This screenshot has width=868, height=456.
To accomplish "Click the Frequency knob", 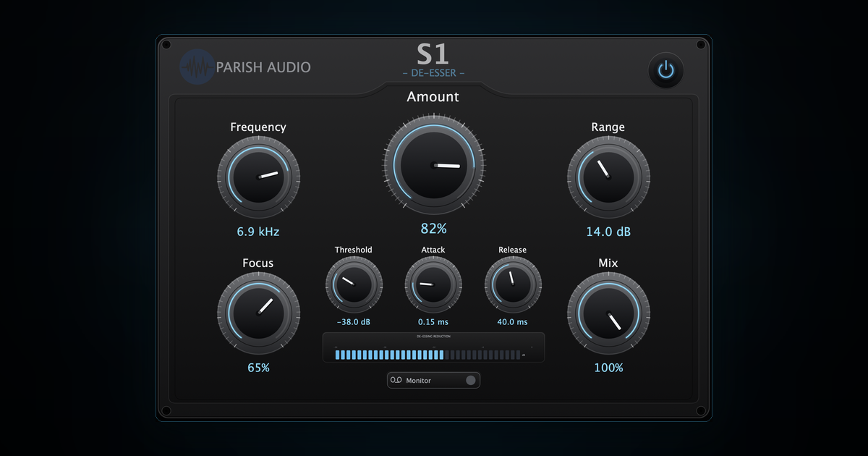I will [x=259, y=177].
